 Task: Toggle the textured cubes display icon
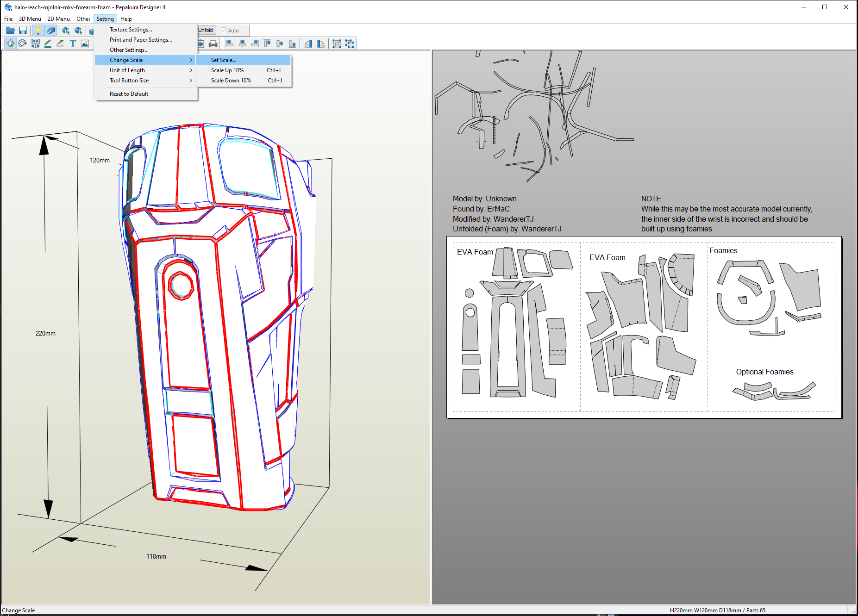click(x=51, y=31)
